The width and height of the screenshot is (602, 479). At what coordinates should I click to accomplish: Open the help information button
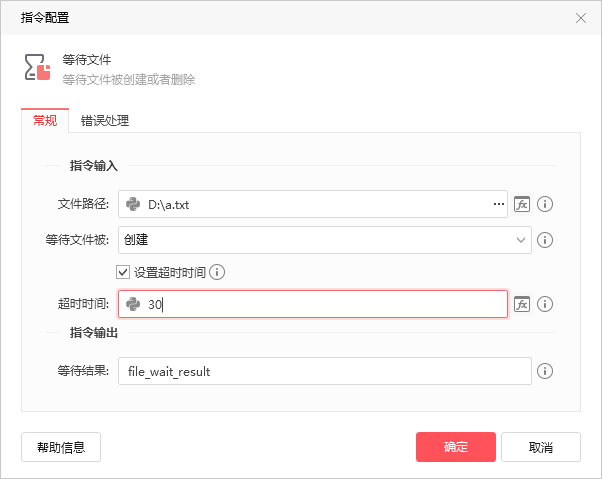(x=61, y=447)
